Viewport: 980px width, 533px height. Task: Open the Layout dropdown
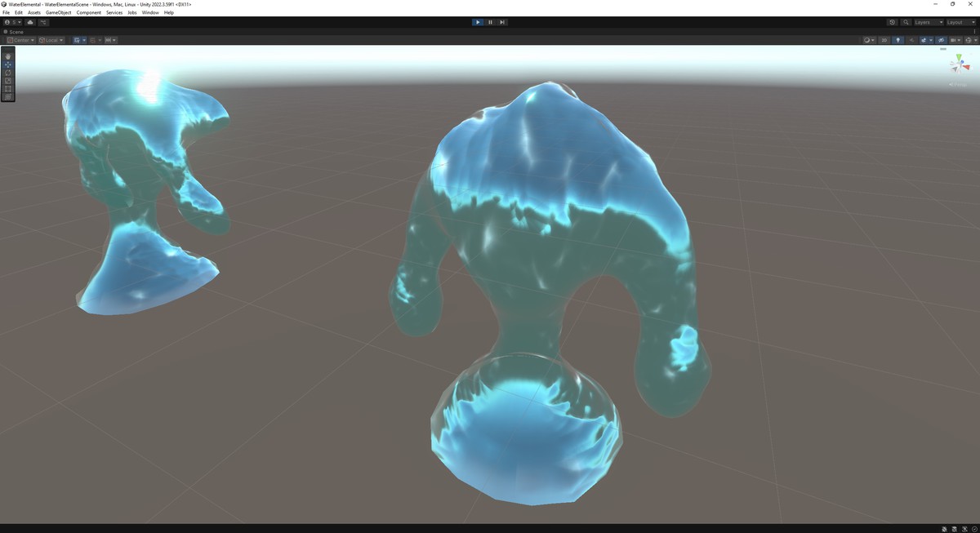960,22
